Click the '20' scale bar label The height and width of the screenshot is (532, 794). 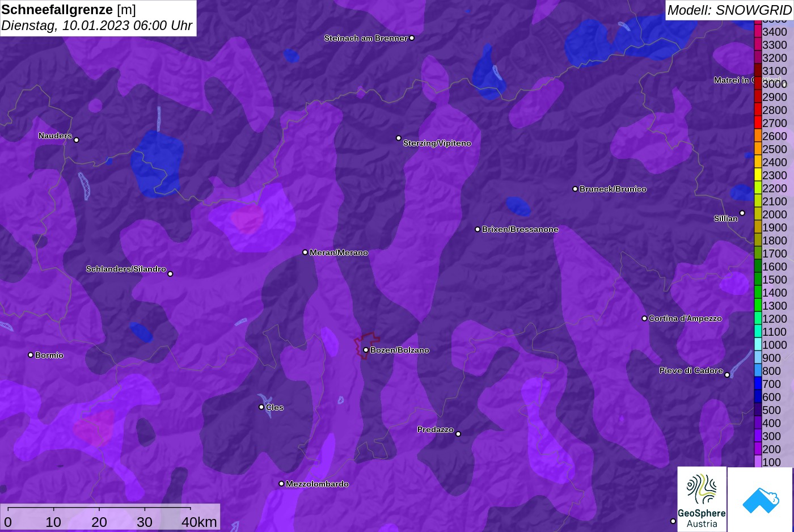[99, 522]
